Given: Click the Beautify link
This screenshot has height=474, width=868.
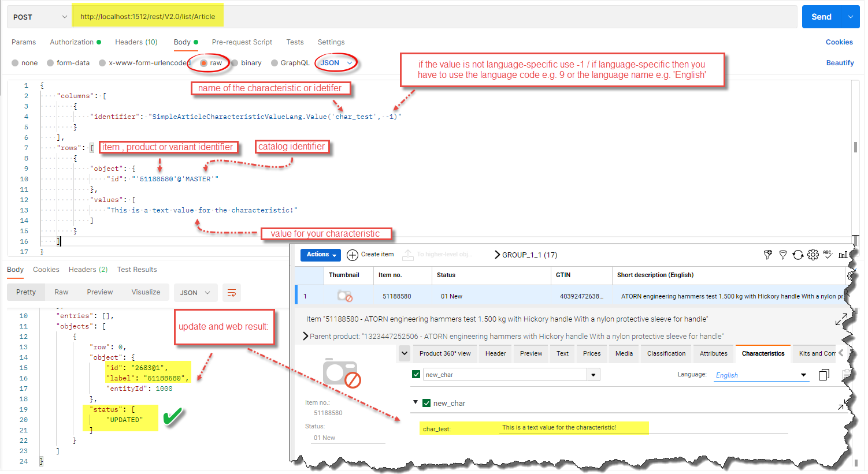Looking at the screenshot, I should point(840,63).
